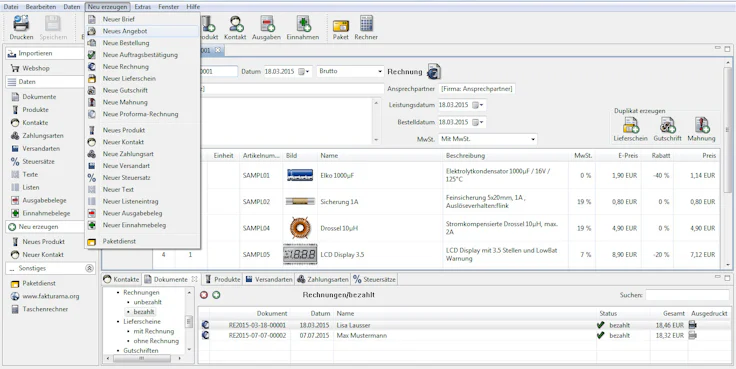Collapse the Sonstiges sidebar section
The image size is (736, 369).
[89, 269]
